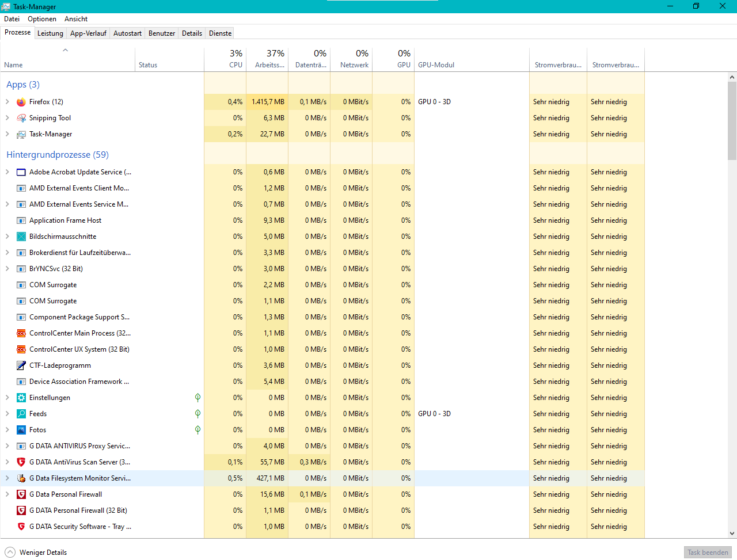Expand the Bildschirmausschnitte row
The width and height of the screenshot is (737, 560).
coord(7,237)
